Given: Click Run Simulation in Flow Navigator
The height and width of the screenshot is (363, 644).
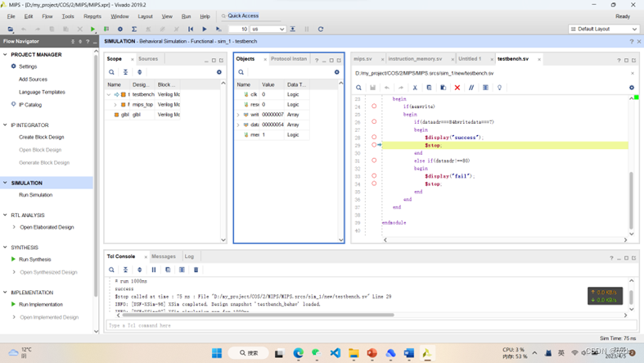Looking at the screenshot, I should [36, 195].
